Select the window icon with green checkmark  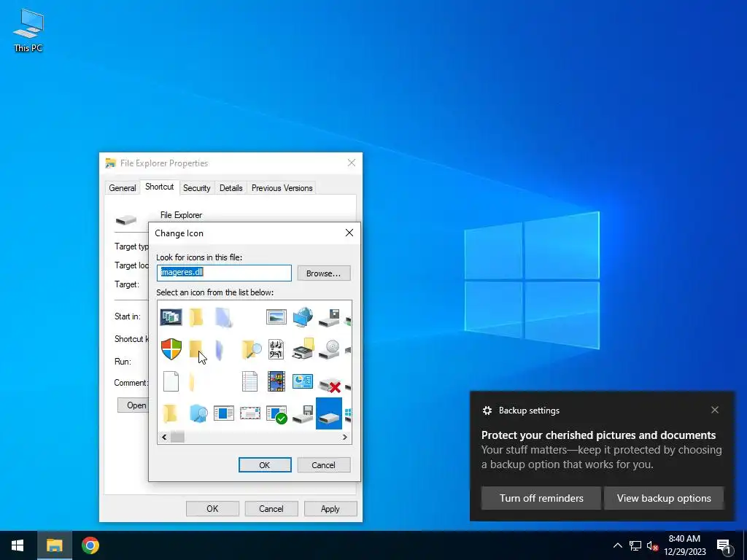[276, 414]
